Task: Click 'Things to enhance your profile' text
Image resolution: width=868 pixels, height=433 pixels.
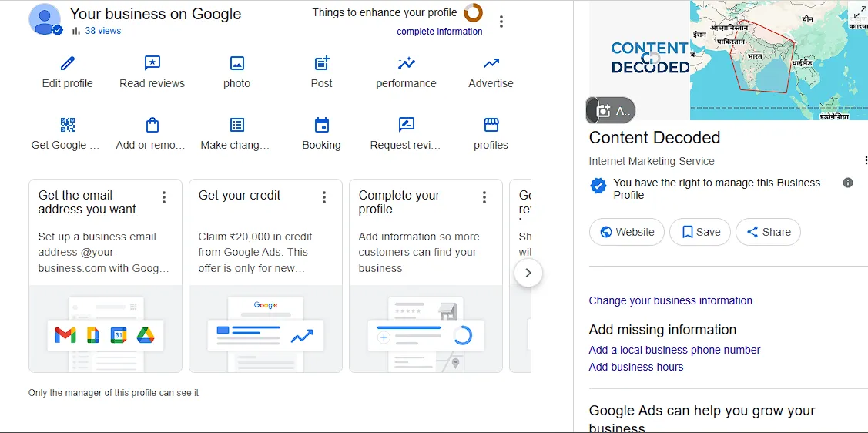Action: 385,12
